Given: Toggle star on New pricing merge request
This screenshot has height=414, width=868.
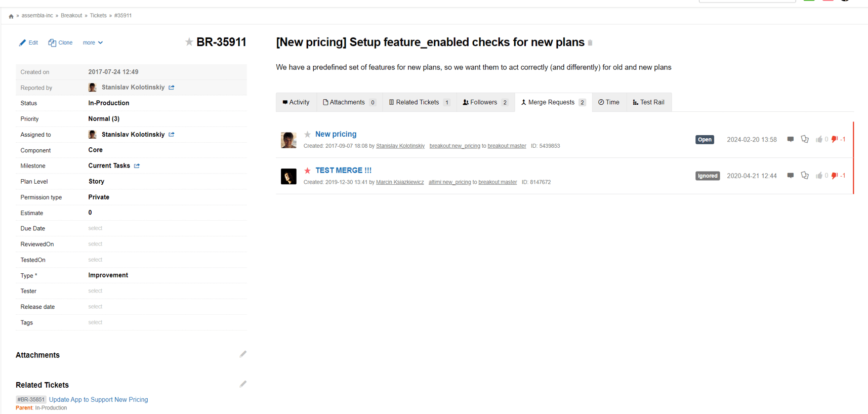Looking at the screenshot, I should (307, 135).
